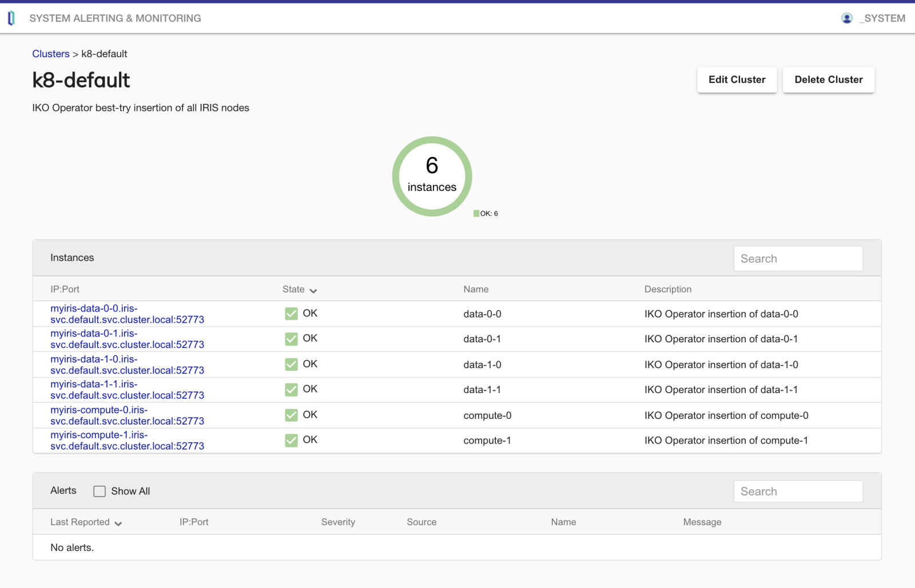
Task: Click the green OK check icon for data-1-0
Action: coord(291,365)
